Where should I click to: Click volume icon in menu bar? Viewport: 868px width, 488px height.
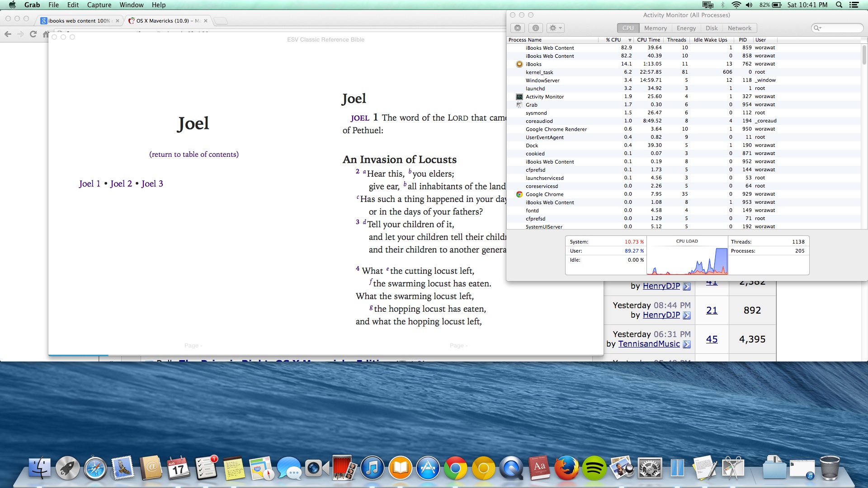coord(749,5)
